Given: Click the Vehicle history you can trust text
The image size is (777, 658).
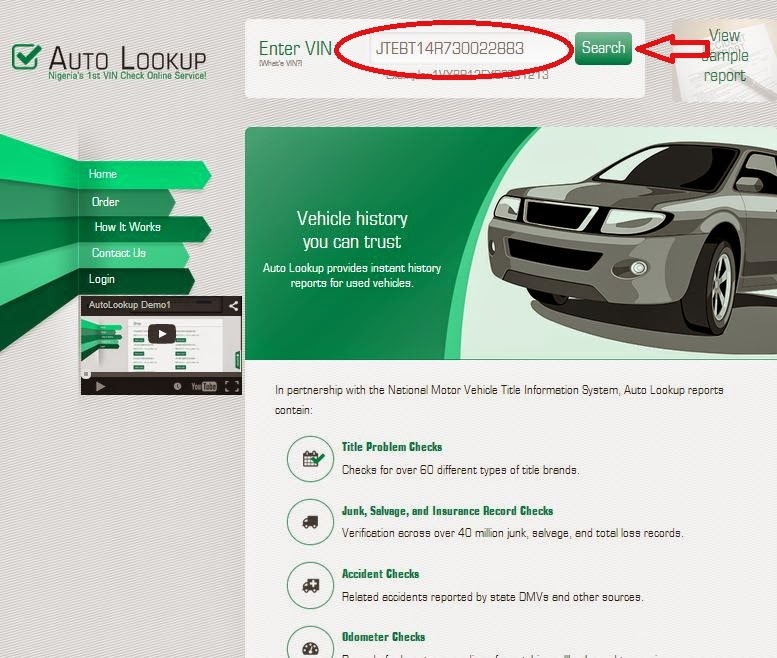Looking at the screenshot, I should [352, 230].
